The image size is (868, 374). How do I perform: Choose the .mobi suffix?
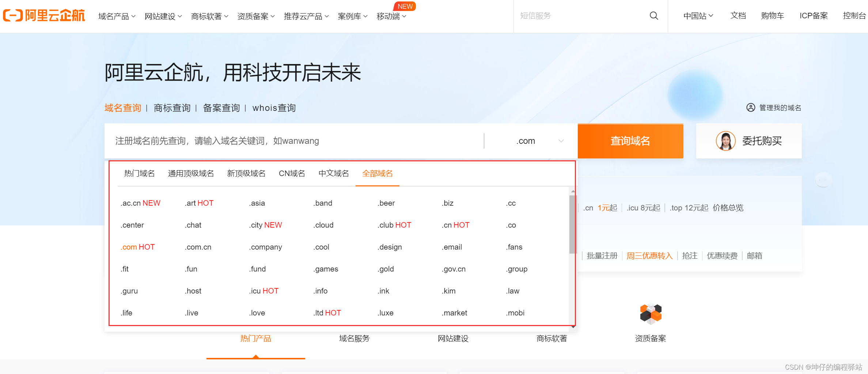(515, 313)
